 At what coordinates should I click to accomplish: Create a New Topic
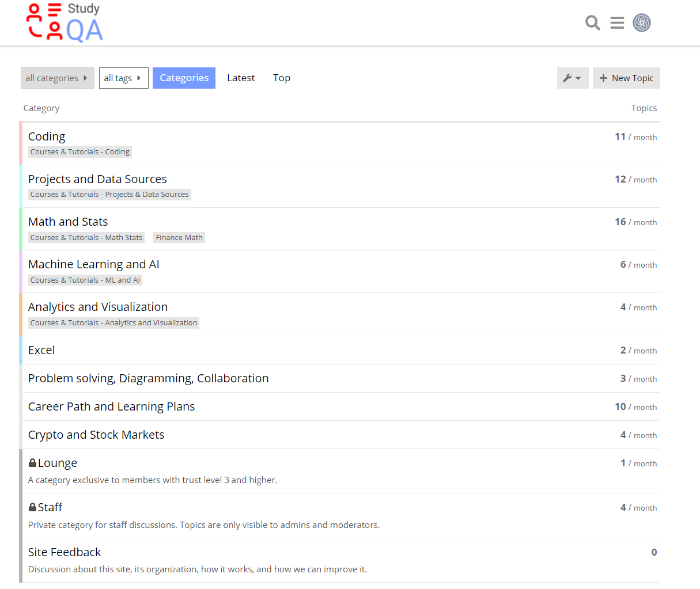pos(626,78)
